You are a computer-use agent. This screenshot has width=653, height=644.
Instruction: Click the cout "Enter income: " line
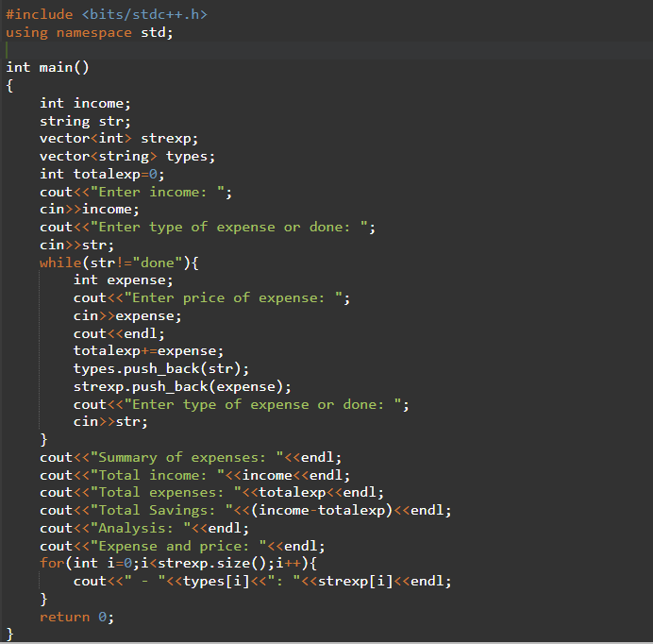136,192
